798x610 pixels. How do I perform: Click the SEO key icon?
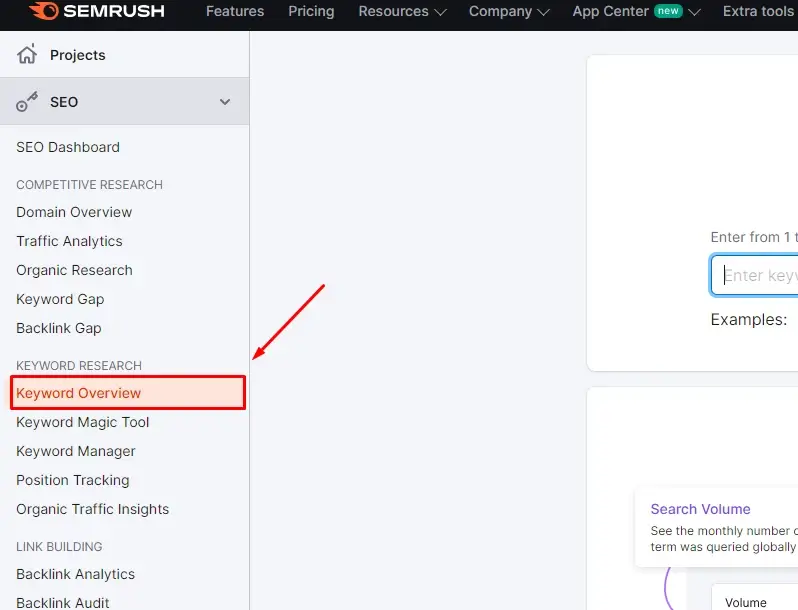(26, 102)
